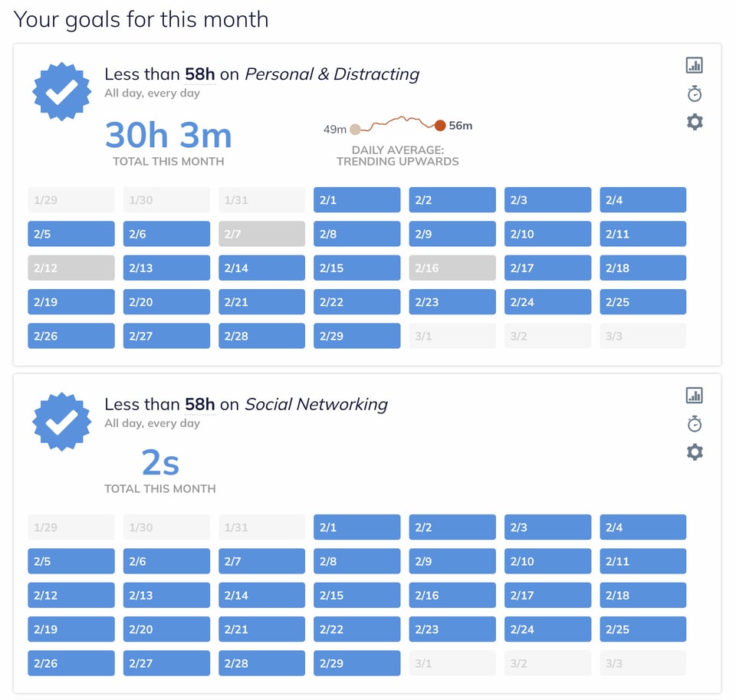Click the 56m daily average trend endpoint
This screenshot has height=700, width=736.
pyautogui.click(x=440, y=126)
